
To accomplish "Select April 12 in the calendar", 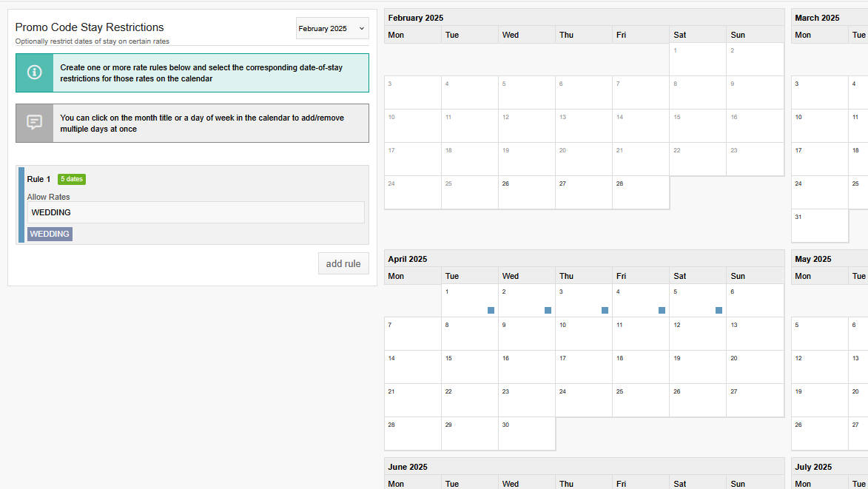I will click(x=698, y=334).
